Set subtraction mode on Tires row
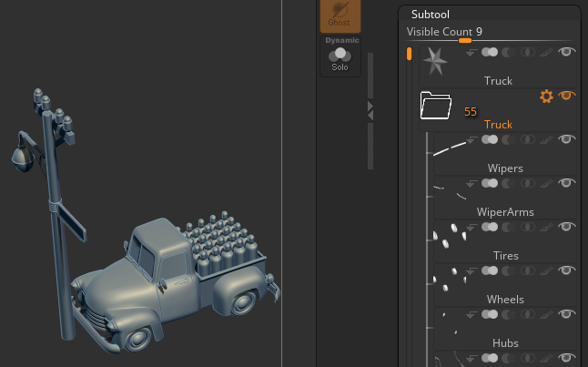588x367 pixels. pyautogui.click(x=508, y=227)
